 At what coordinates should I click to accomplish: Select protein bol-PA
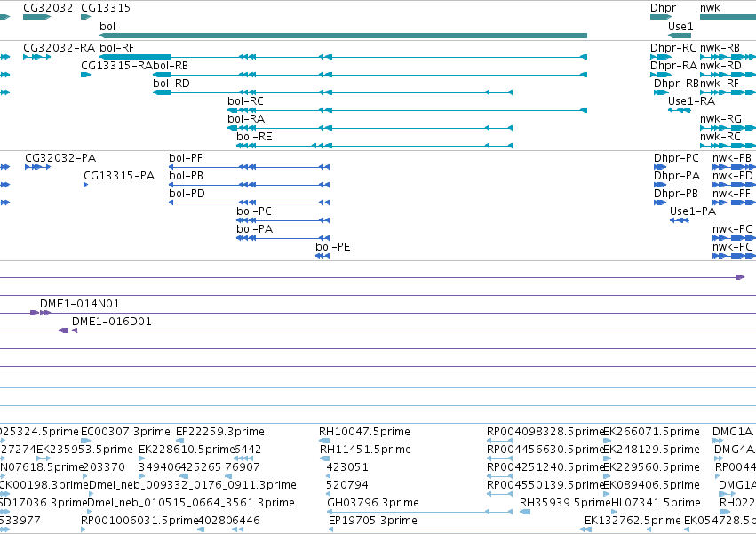coord(283,238)
